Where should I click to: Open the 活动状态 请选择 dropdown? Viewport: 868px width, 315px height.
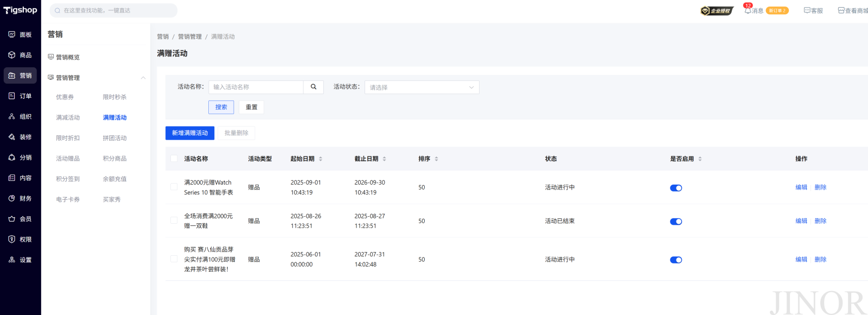tap(422, 87)
